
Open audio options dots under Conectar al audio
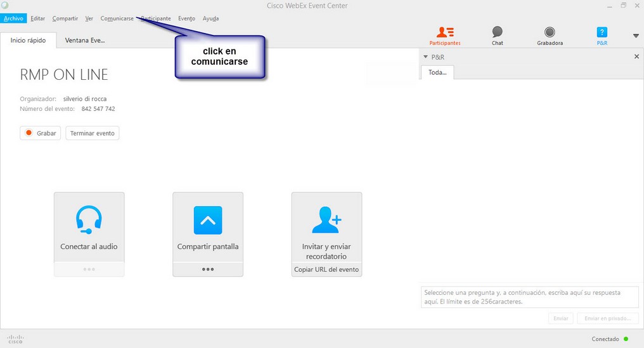pyautogui.click(x=89, y=269)
